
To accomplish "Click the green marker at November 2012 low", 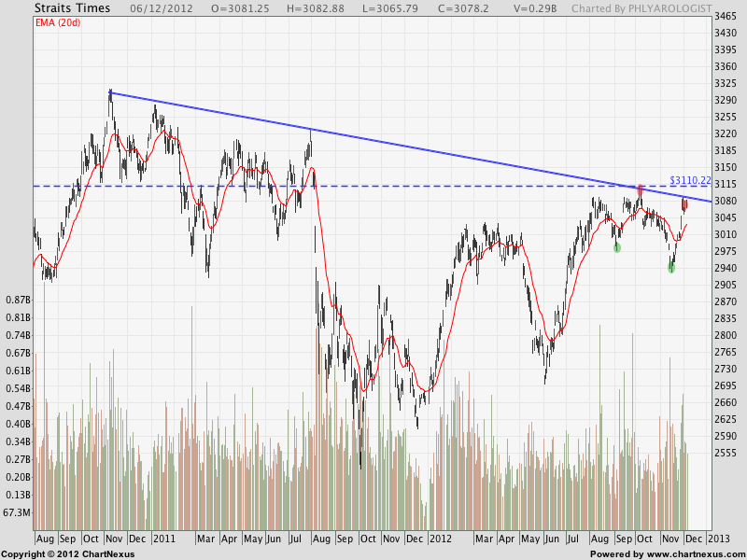I will [x=671, y=268].
